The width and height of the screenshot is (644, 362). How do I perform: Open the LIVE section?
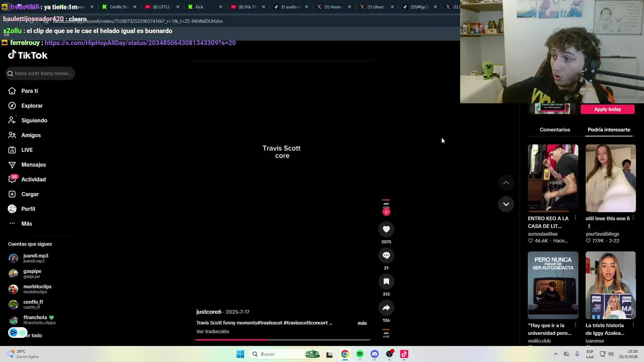tap(27, 150)
